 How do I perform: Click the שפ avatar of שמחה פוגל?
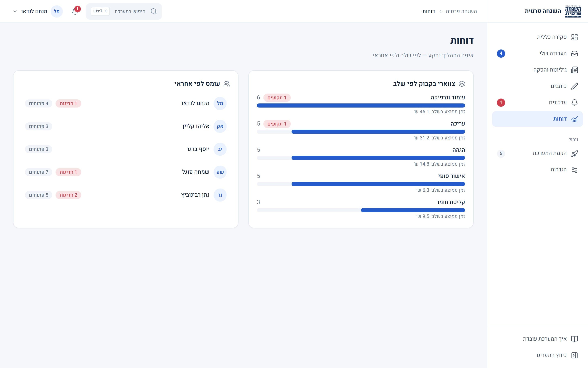[220, 172]
